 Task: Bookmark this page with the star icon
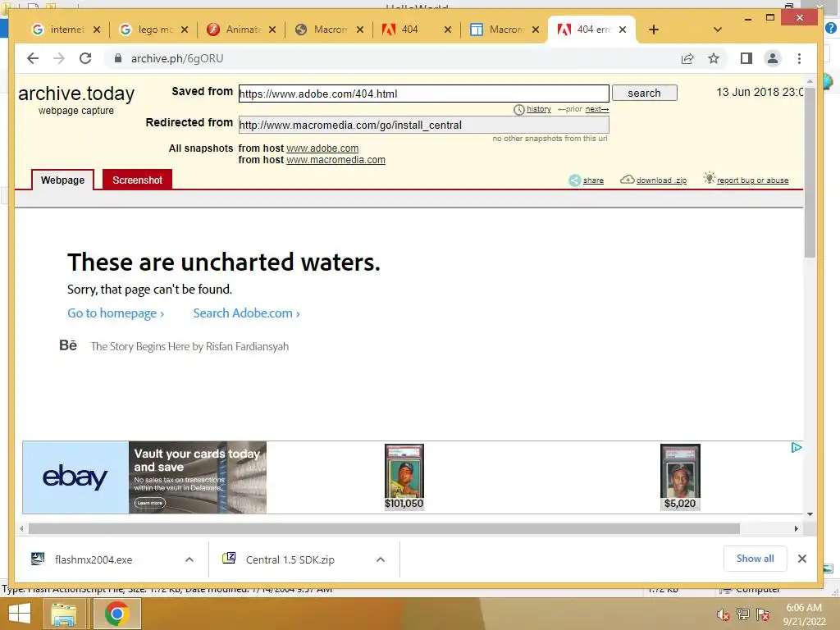coord(714,58)
